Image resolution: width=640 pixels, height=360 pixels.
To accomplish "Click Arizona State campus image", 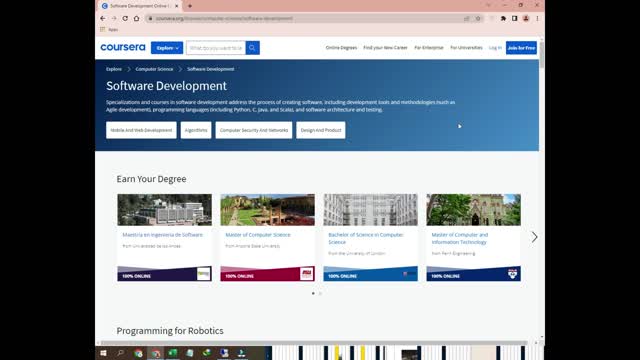I will pos(268,210).
